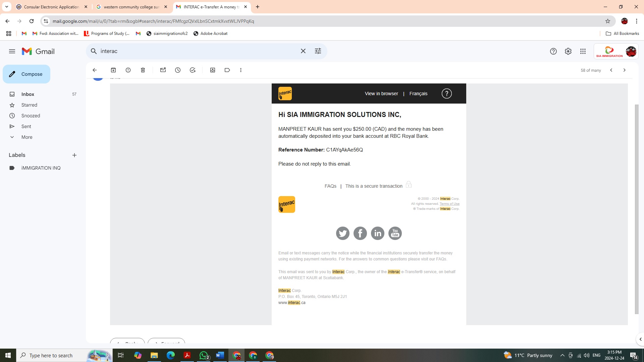
Task: Clear the interac search query
Action: point(303,51)
